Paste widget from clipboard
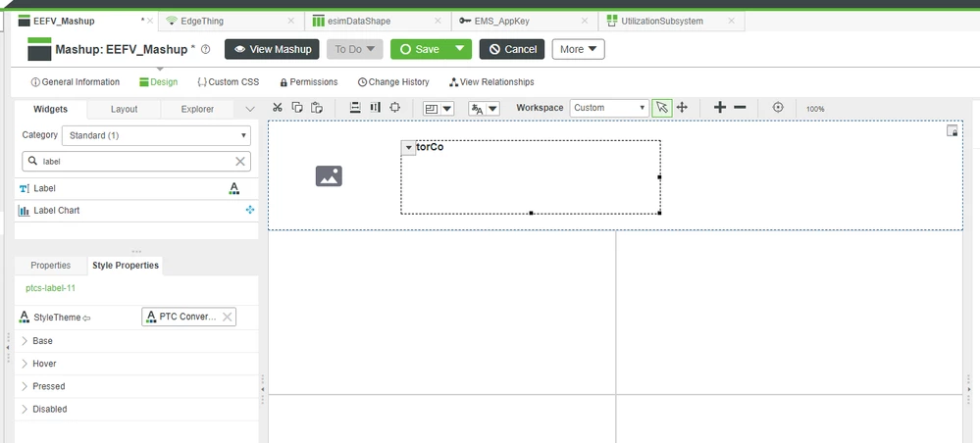The height and width of the screenshot is (443, 980). [x=317, y=108]
